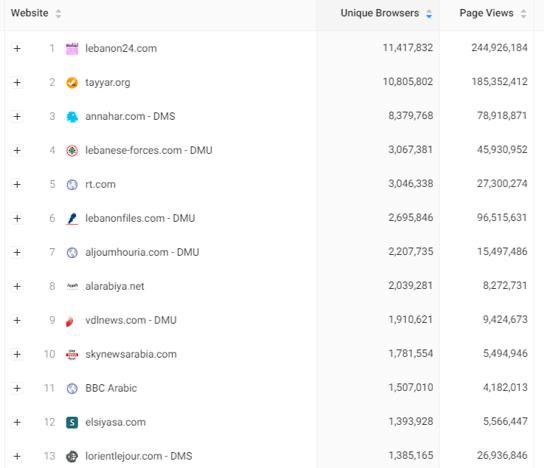Select the Page Views column header
The image size is (544, 468).
tap(486, 13)
